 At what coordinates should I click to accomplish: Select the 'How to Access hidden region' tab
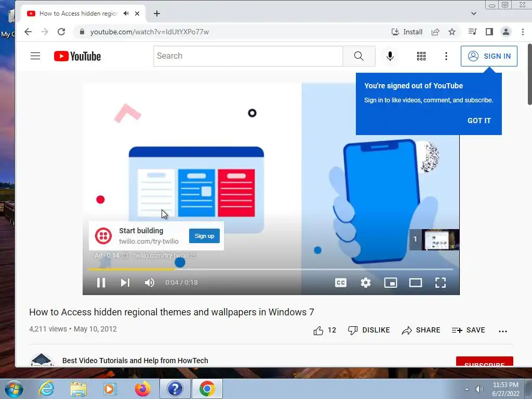[x=78, y=14]
